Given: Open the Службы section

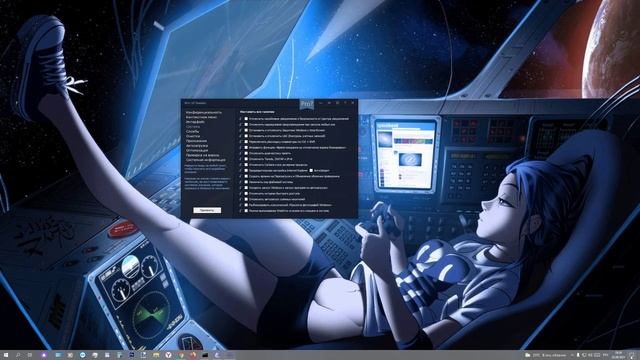Looking at the screenshot, I should click(192, 131).
